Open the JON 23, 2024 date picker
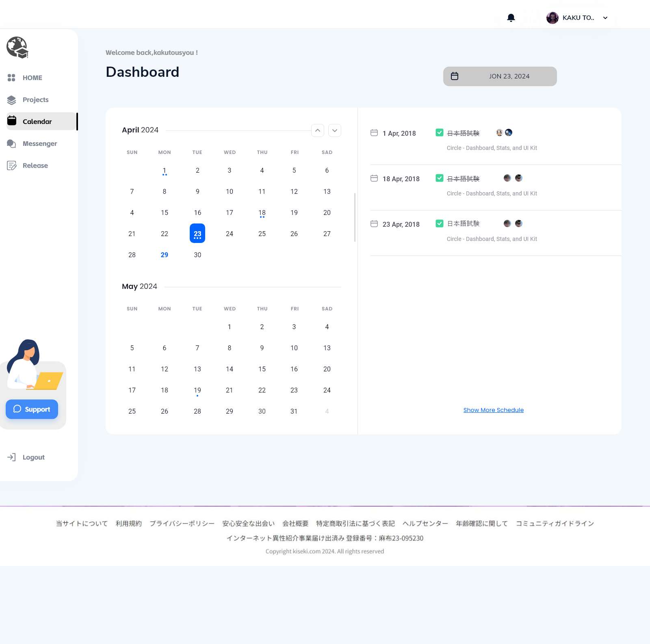The image size is (650, 644). click(x=500, y=76)
